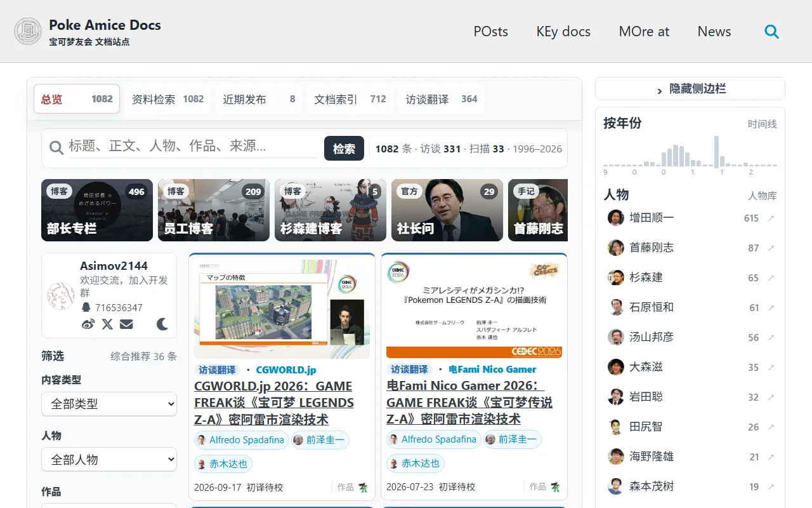This screenshot has width=812, height=508.
Task: Switch to the 资料检索 tab
Action: coord(167,99)
